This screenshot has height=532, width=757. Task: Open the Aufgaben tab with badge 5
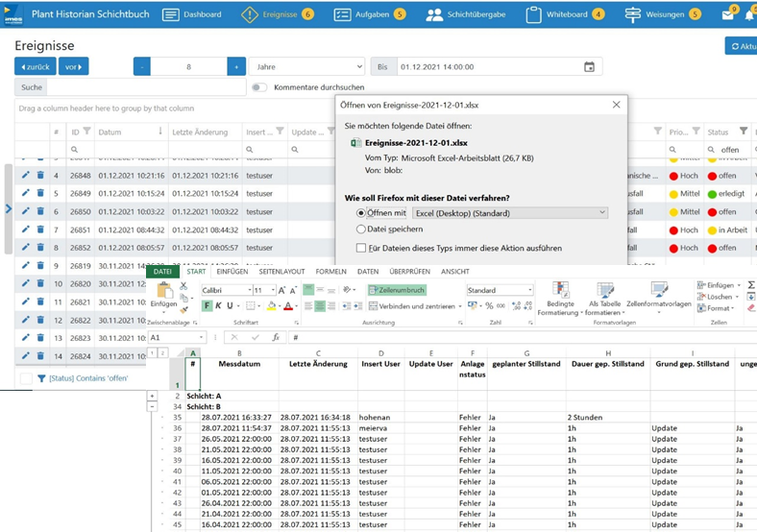(x=370, y=14)
